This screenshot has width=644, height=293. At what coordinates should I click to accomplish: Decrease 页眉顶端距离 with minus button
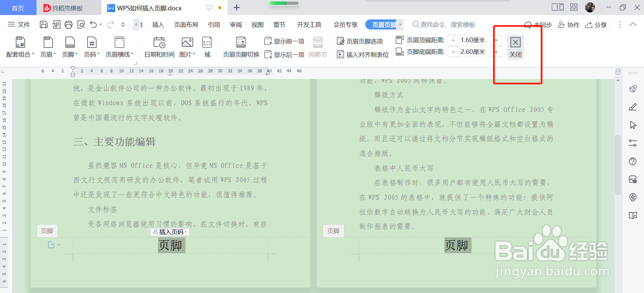453,40
